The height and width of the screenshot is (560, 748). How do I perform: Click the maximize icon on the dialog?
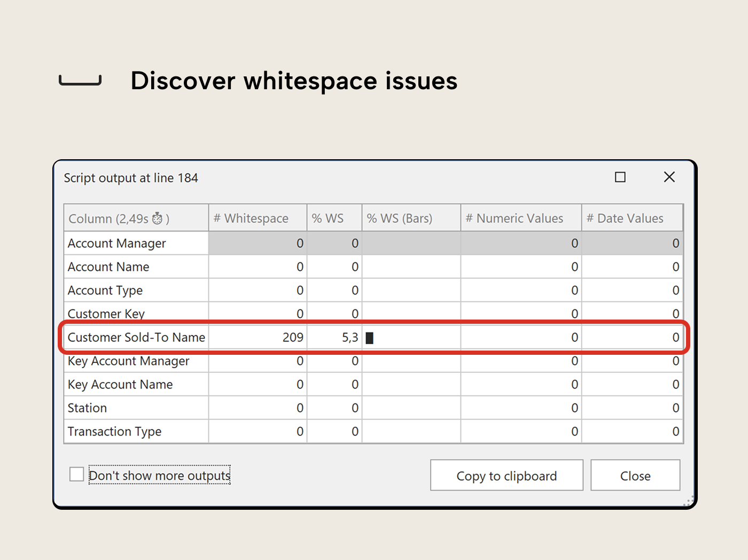coord(620,177)
